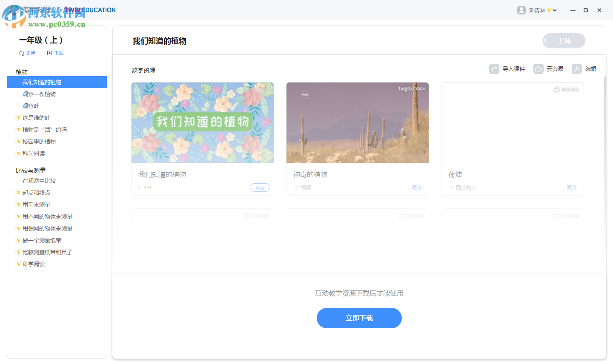Viewport: 613px width, 364px height.
Task: Open 简介 for 神奇的植物 video
Action: tap(416, 187)
